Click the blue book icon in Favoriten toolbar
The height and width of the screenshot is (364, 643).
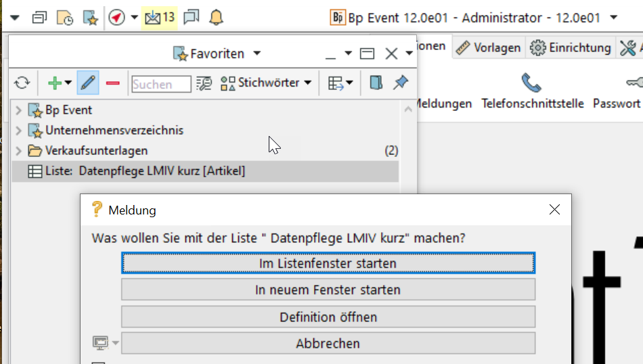376,83
